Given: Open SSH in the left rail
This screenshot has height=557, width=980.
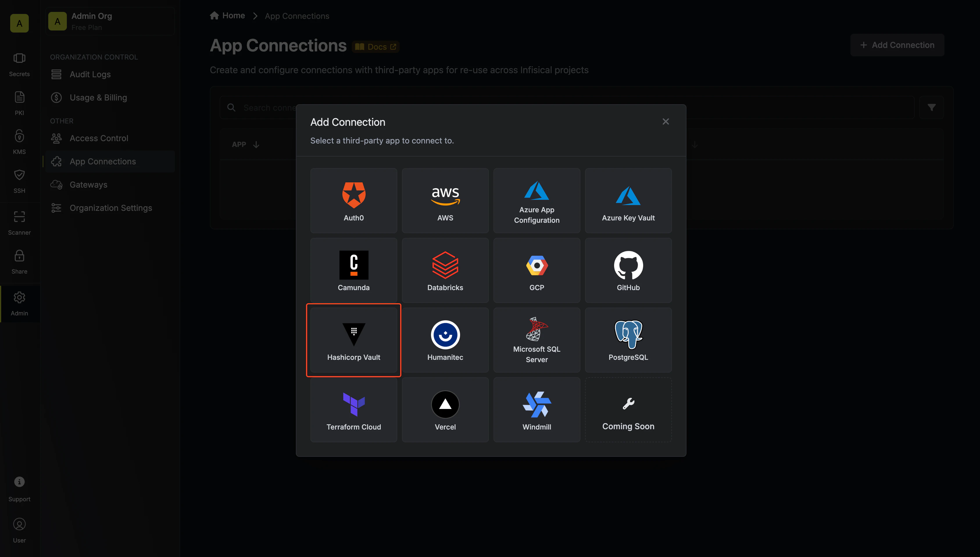Looking at the screenshot, I should click(x=19, y=181).
